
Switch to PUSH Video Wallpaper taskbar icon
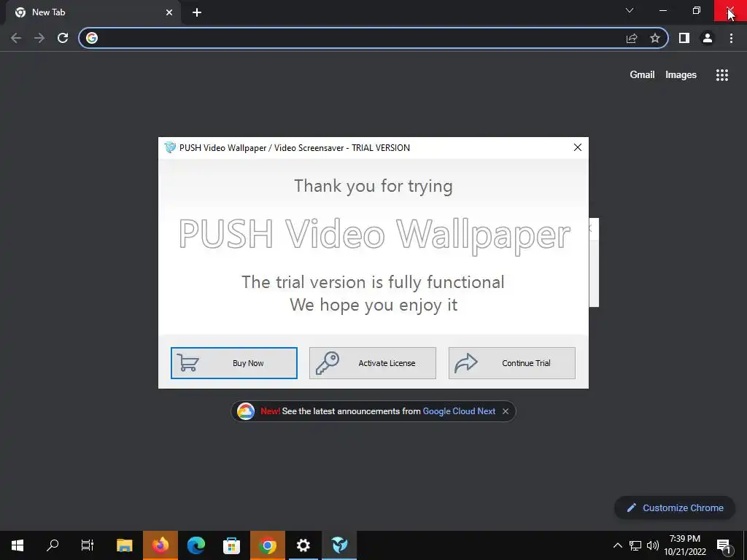339,545
